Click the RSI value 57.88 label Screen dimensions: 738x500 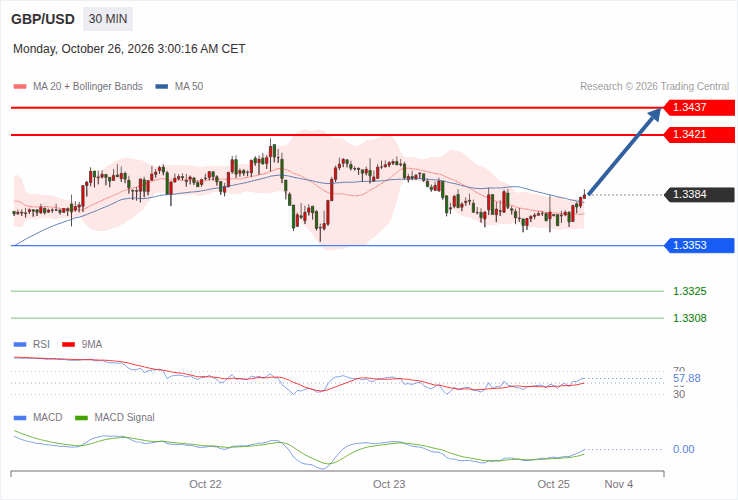pyautogui.click(x=687, y=379)
